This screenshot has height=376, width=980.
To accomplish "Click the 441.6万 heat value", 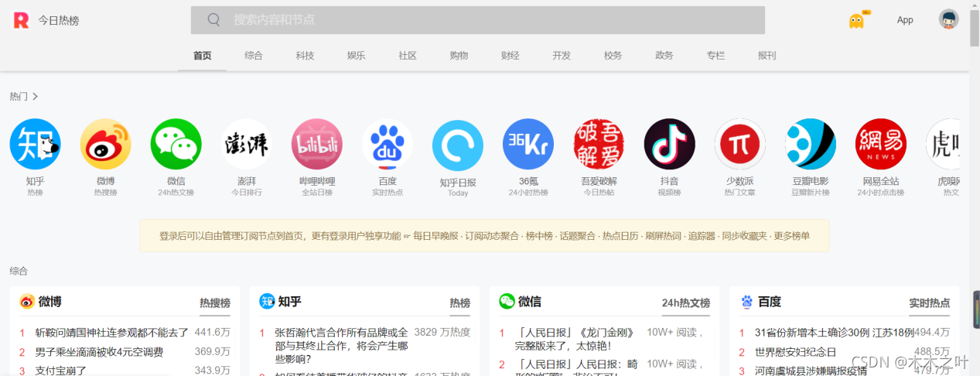I will click(x=213, y=333).
